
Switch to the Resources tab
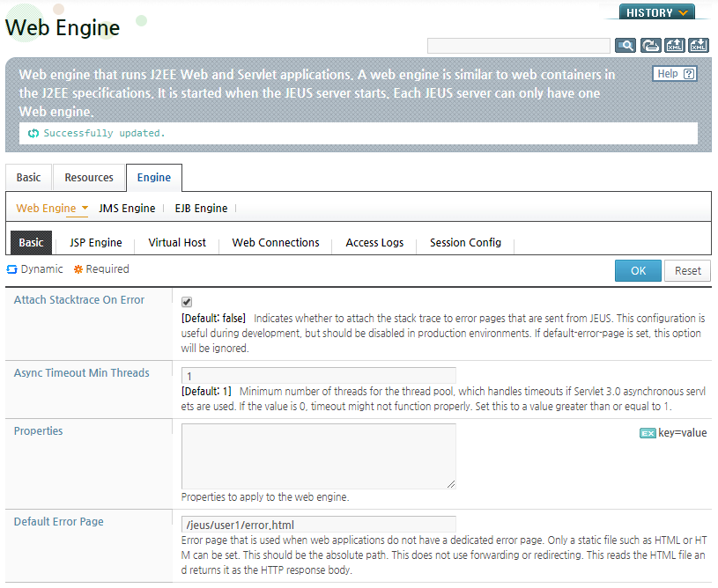[x=89, y=178]
